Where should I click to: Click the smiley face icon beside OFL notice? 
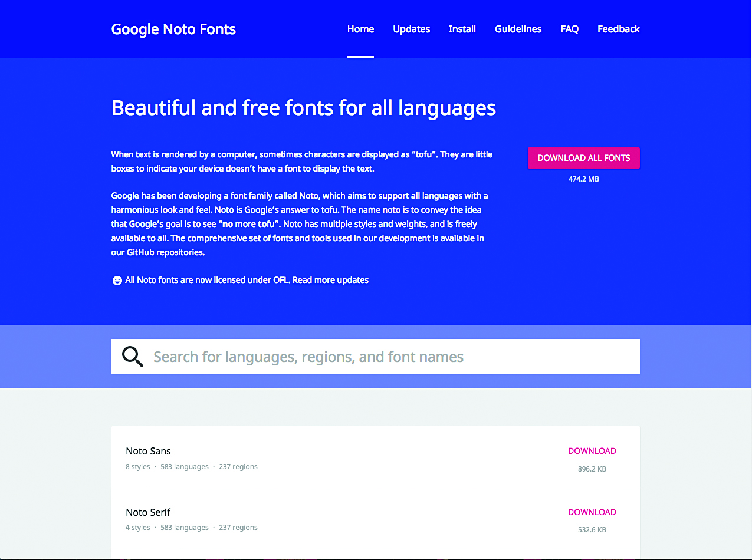(x=117, y=281)
